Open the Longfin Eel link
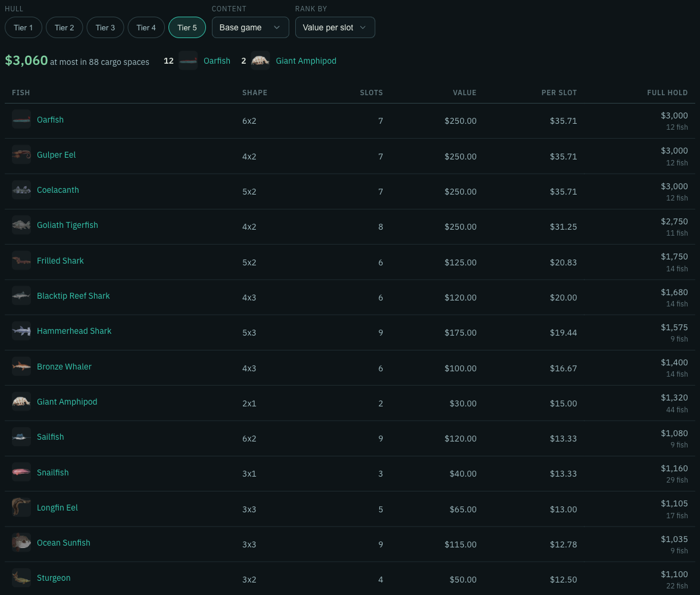Screen dimensions: 700x595 click(x=57, y=508)
